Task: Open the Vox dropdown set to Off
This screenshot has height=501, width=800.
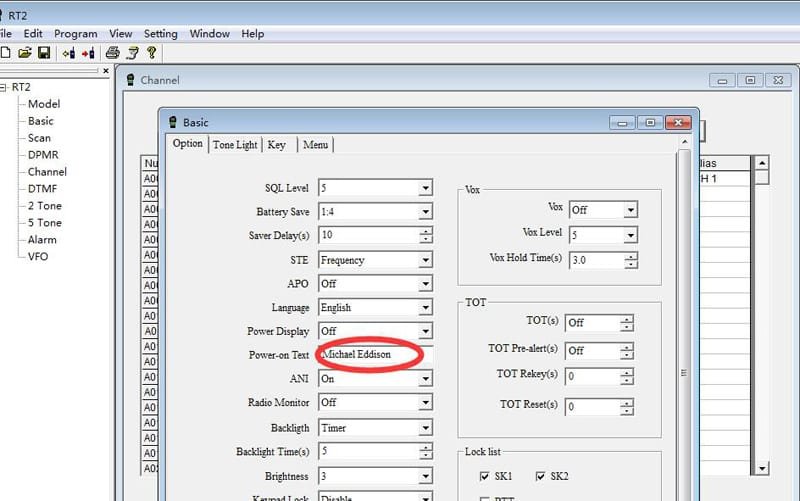Action: click(x=631, y=210)
